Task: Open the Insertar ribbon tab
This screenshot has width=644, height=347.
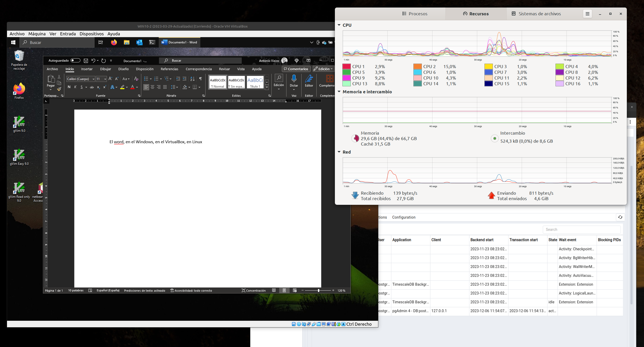Action: coord(87,69)
